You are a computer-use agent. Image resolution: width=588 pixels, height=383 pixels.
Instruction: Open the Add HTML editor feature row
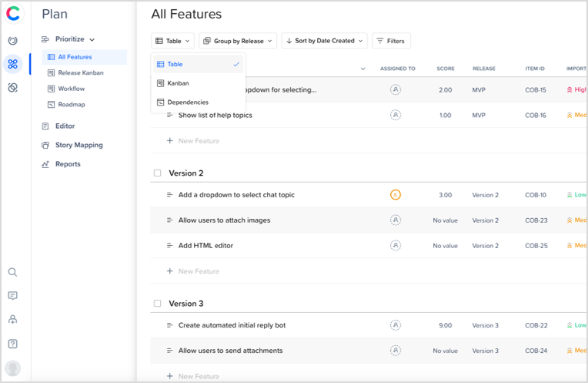tap(205, 246)
